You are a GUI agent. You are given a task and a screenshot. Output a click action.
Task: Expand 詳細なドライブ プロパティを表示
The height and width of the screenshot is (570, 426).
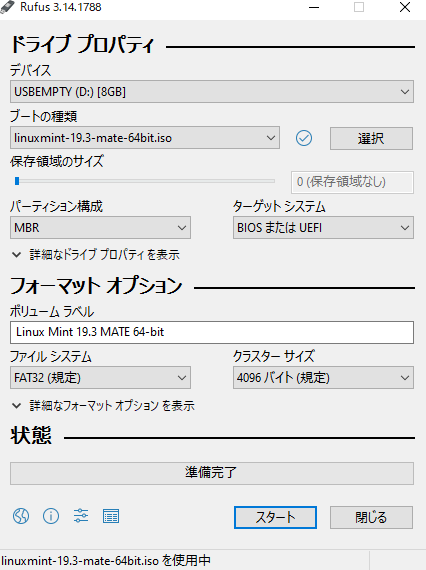(96, 255)
